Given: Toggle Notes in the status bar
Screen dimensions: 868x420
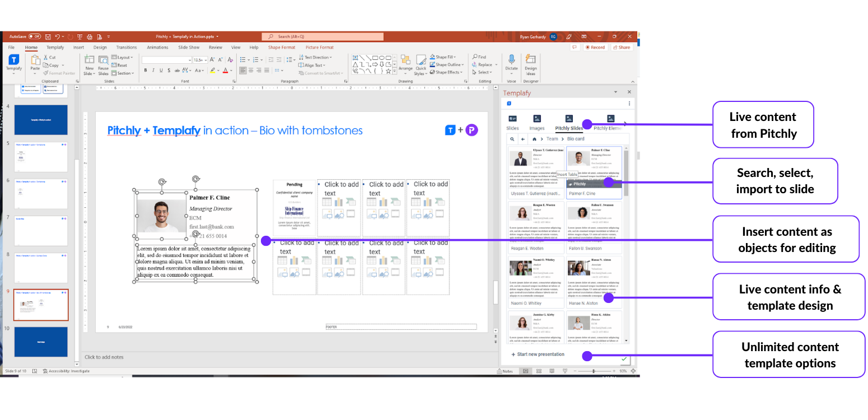Looking at the screenshot, I should [x=505, y=371].
